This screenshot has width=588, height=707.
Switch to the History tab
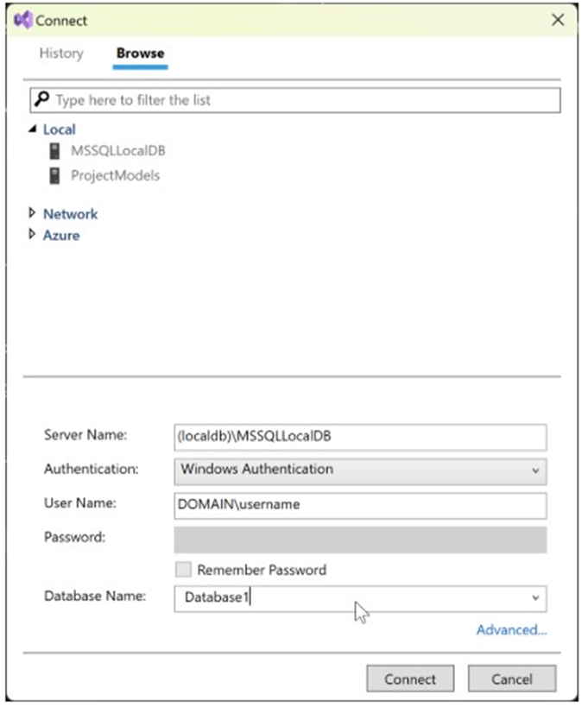(x=61, y=54)
